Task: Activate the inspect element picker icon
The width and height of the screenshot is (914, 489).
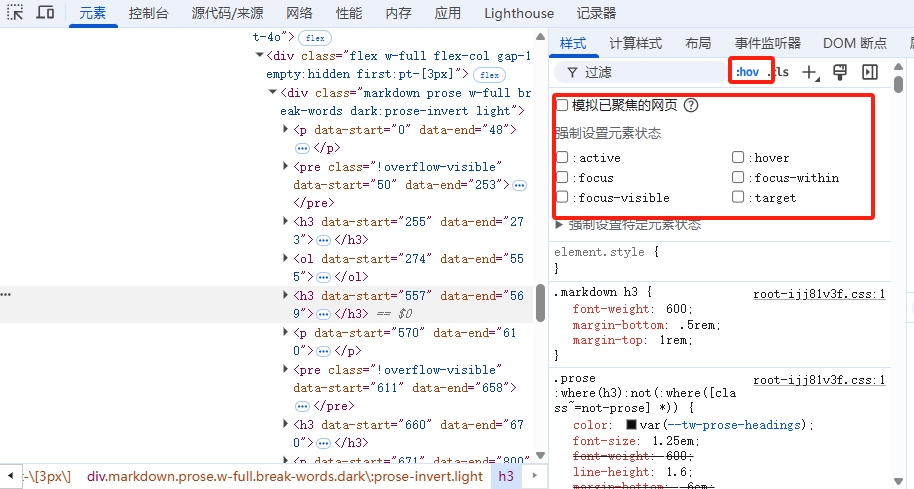Action: (15, 12)
